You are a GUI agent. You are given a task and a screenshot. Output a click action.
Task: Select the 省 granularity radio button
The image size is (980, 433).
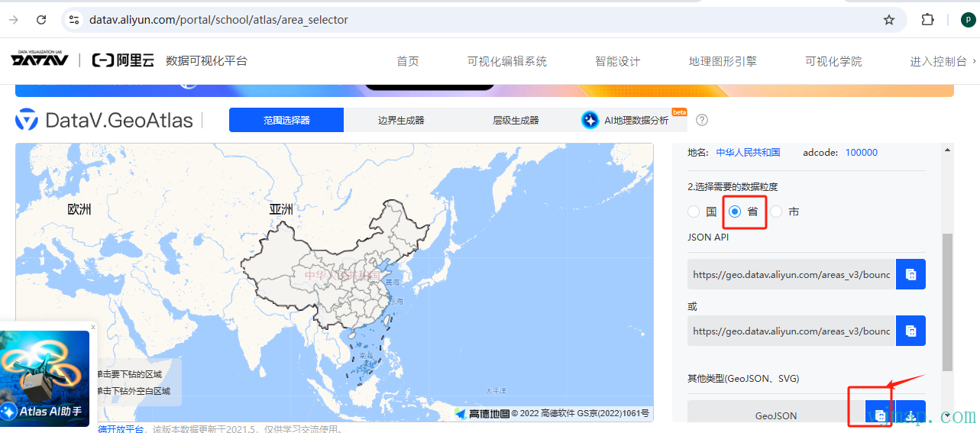(x=735, y=212)
